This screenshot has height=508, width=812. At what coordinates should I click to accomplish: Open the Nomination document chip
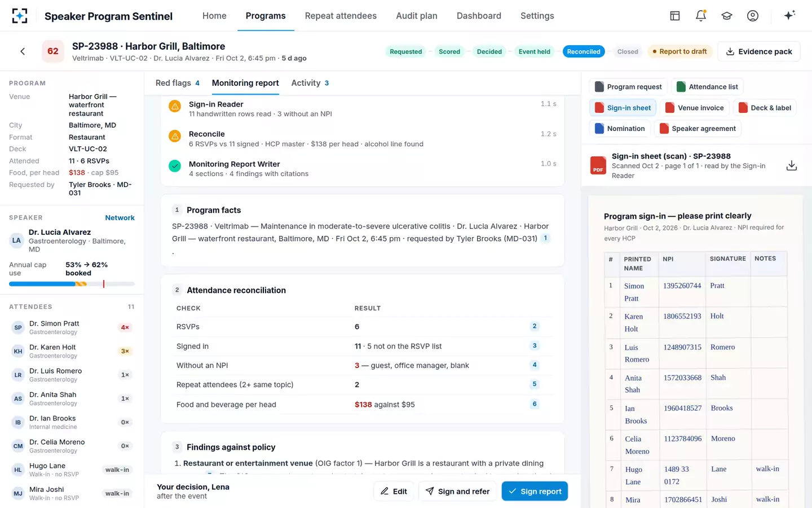tap(620, 129)
